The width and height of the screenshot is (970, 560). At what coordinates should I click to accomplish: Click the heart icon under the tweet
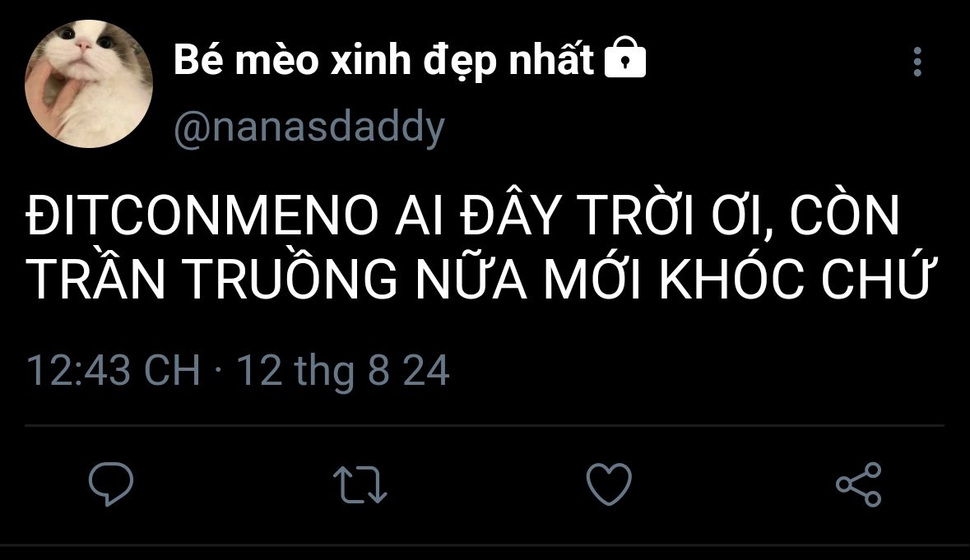(610, 484)
